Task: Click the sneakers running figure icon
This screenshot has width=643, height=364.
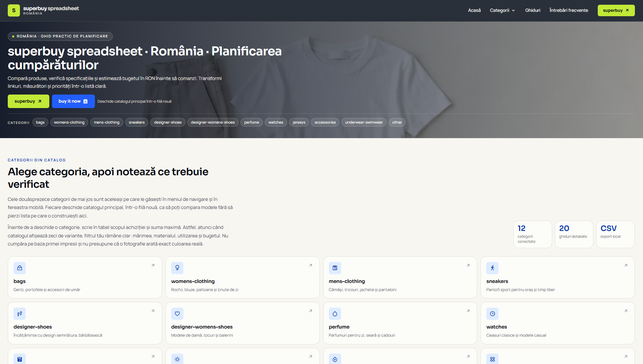Action: (492, 268)
